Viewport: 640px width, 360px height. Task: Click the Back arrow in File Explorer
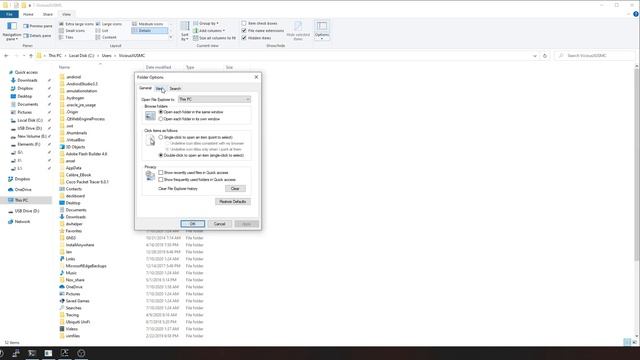6,56
